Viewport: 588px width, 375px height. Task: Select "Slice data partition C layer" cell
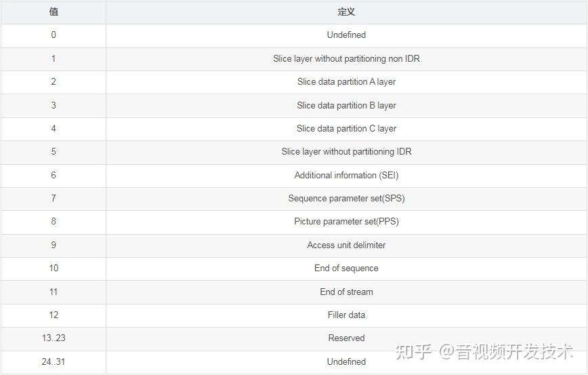pos(346,129)
